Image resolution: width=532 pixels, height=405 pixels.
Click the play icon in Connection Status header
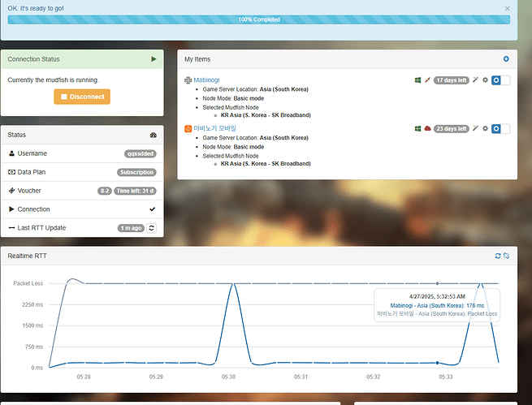point(154,59)
